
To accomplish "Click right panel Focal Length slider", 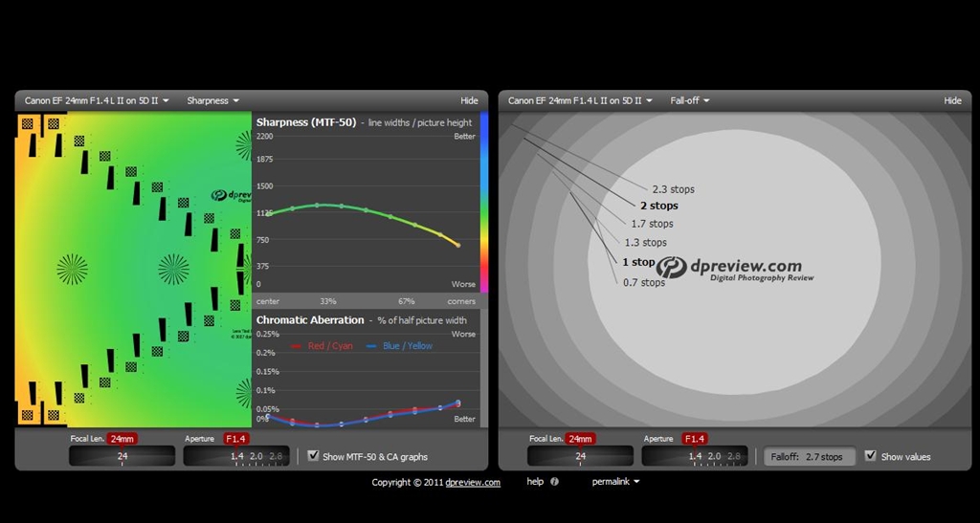I will pyautogui.click(x=580, y=456).
